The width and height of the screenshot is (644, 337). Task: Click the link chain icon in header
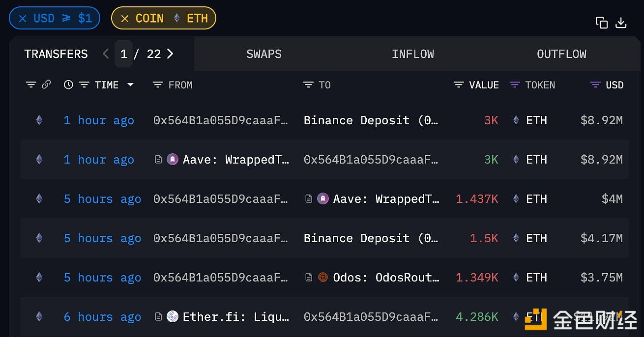(x=46, y=84)
